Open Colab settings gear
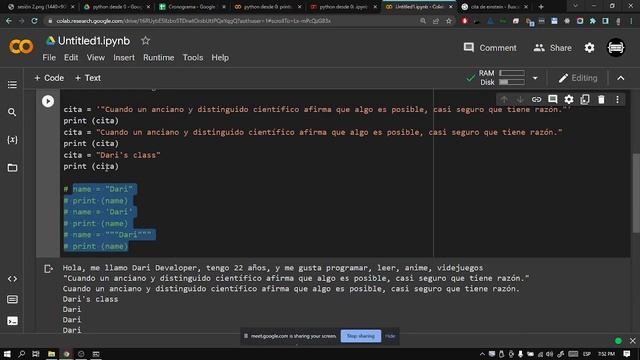 589,48
